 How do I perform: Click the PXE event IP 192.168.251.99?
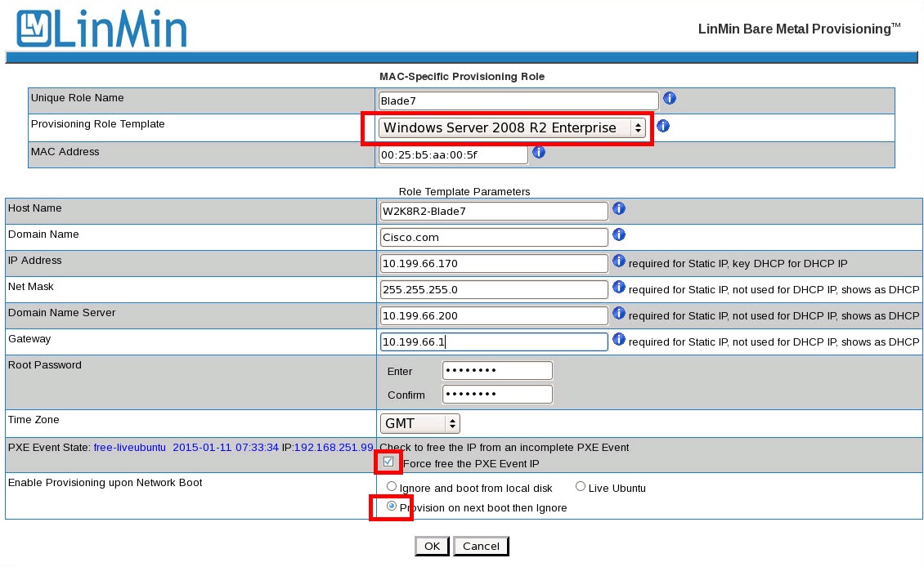coord(334,448)
